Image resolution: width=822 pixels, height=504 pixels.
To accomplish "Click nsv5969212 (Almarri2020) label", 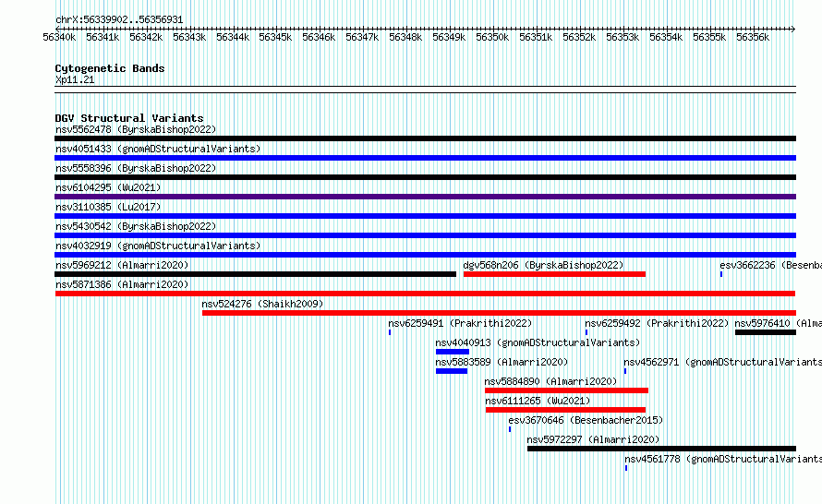I will [x=122, y=265].
